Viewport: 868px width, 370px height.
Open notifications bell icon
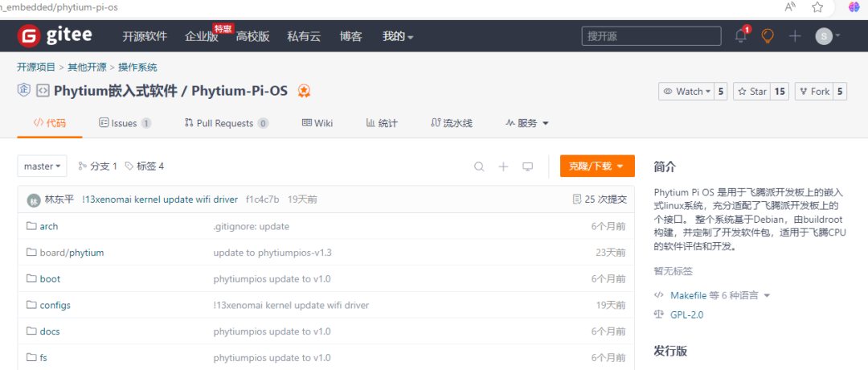pyautogui.click(x=741, y=36)
